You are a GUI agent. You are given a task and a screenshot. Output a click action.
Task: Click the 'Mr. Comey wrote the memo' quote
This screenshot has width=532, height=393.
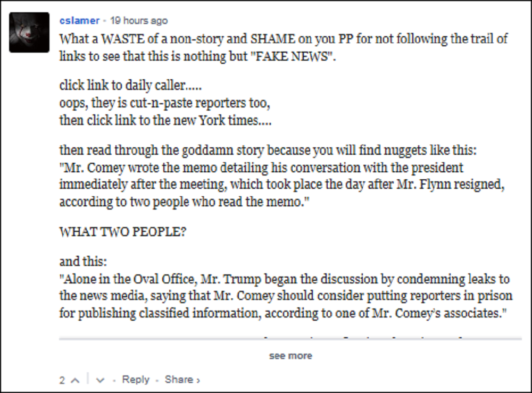(x=261, y=168)
